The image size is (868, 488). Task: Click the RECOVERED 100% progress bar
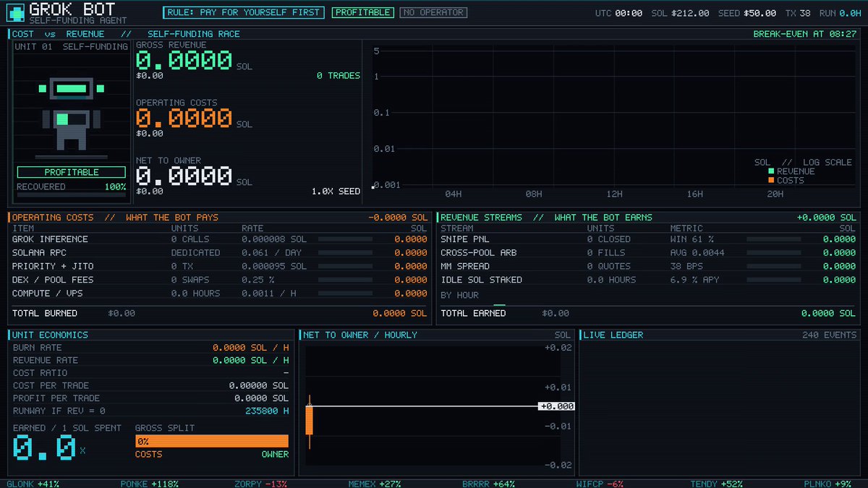(71, 194)
